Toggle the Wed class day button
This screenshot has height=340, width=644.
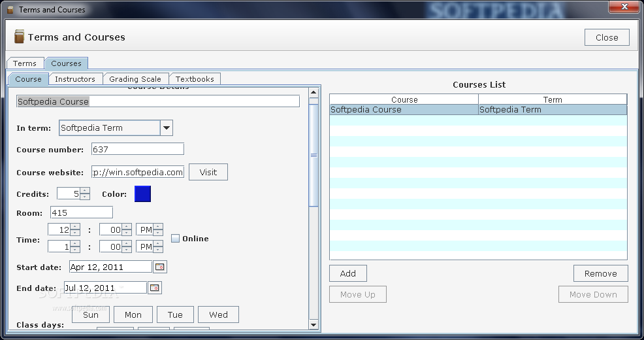[x=218, y=314]
